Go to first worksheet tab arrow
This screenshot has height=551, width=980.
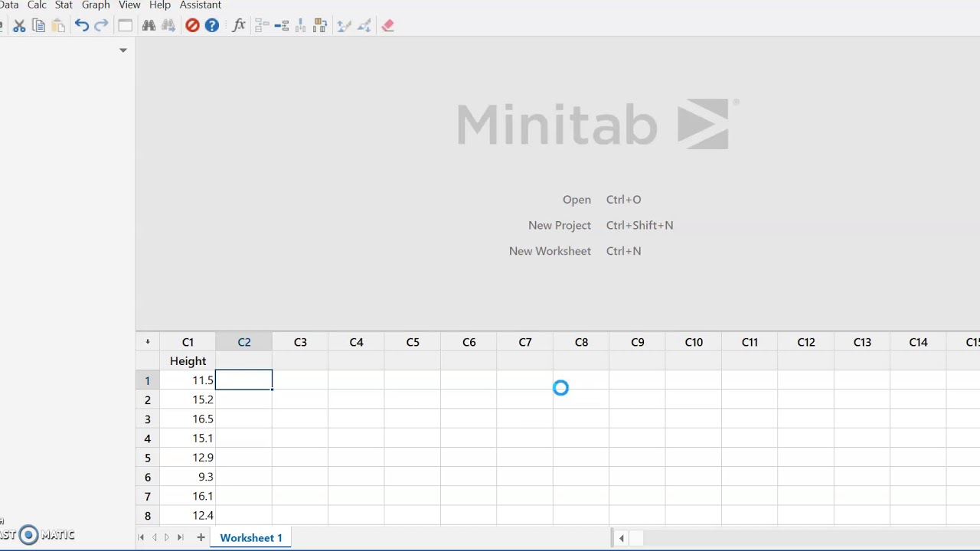tap(141, 538)
